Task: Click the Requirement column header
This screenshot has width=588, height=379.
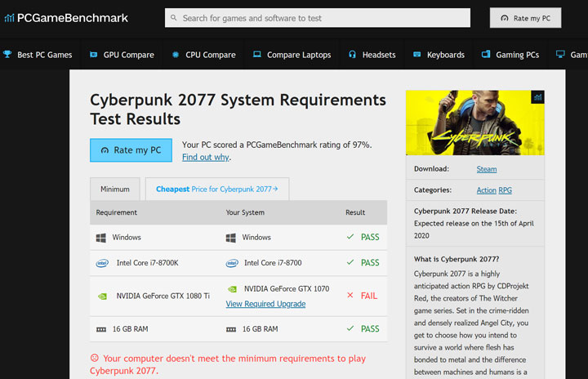Action: [x=116, y=212]
